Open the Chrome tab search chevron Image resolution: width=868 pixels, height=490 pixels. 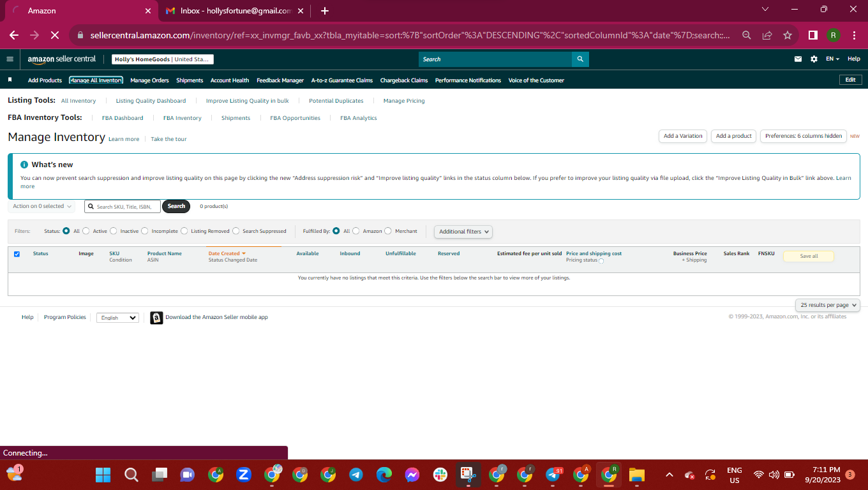tap(767, 10)
